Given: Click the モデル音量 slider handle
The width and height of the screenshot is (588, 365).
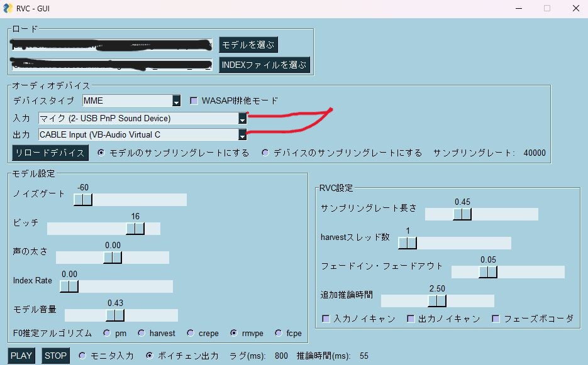Looking at the screenshot, I should point(114,315).
